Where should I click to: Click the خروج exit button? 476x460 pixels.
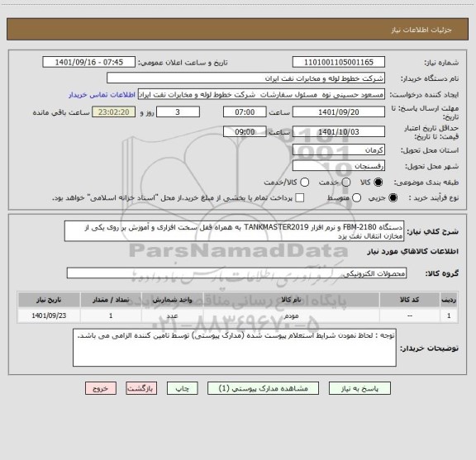point(101,388)
